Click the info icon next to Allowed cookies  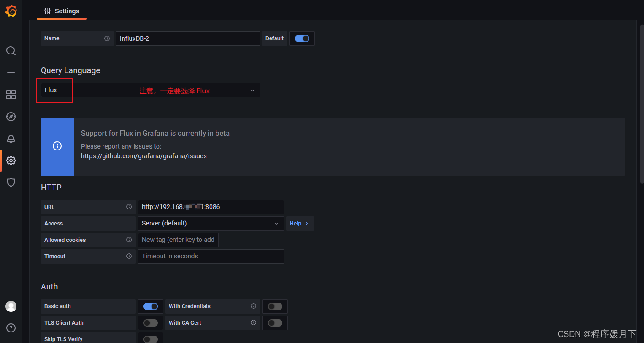point(129,240)
